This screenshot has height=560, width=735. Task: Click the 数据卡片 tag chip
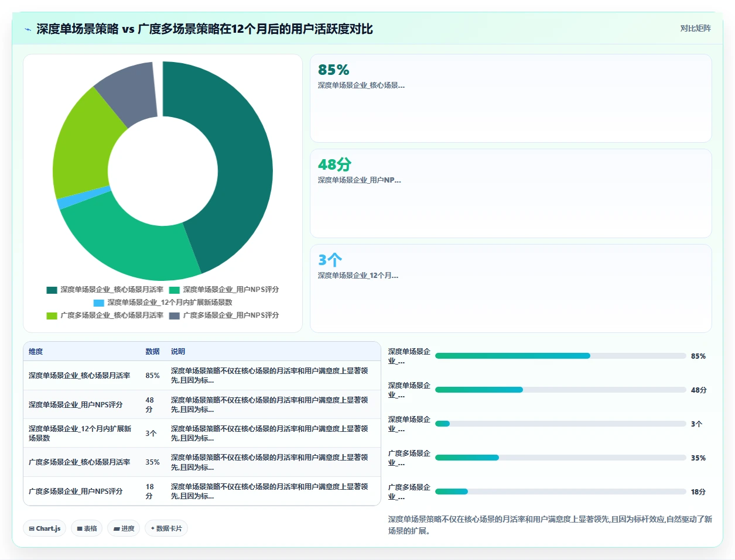[x=166, y=528]
